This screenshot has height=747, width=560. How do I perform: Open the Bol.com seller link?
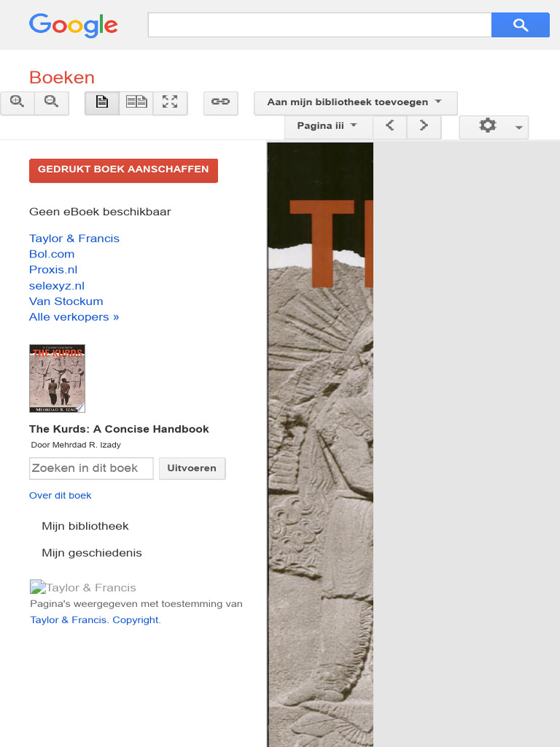(x=52, y=254)
